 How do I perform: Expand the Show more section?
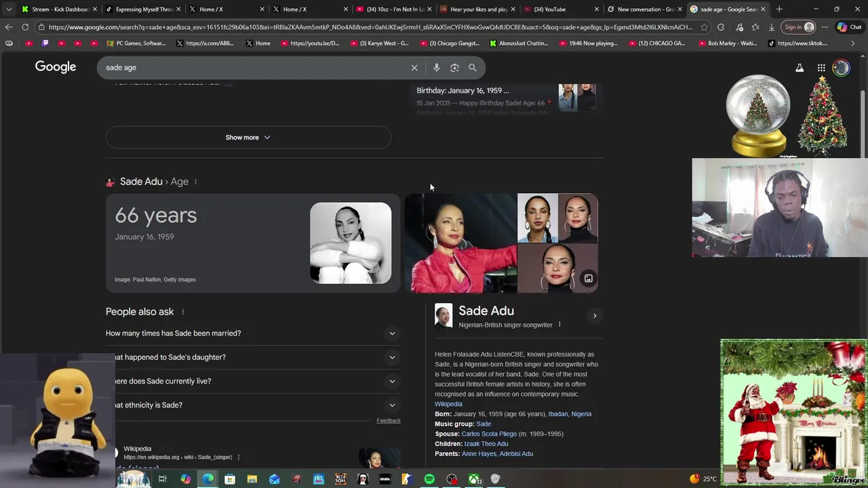click(248, 137)
